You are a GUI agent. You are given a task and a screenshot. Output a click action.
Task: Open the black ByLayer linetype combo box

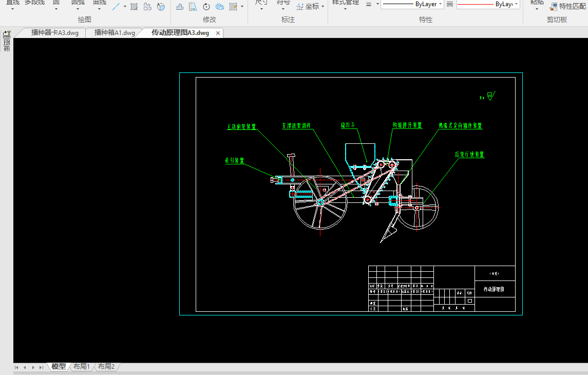point(412,4)
